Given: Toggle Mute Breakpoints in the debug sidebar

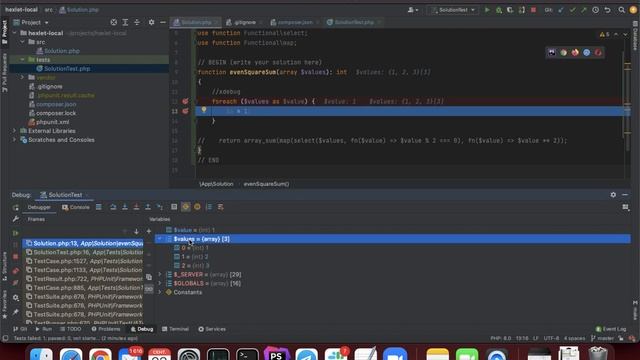Looking at the screenshot, I should pyautogui.click(x=16, y=283).
